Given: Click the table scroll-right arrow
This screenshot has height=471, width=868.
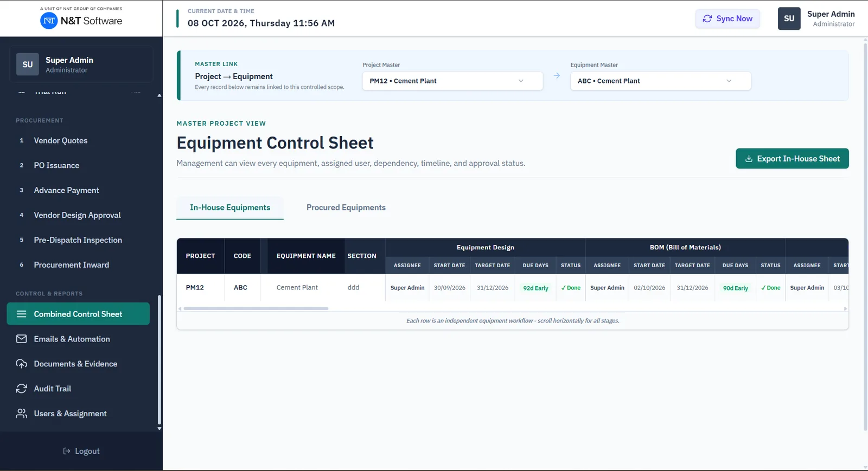Looking at the screenshot, I should pyautogui.click(x=845, y=308).
